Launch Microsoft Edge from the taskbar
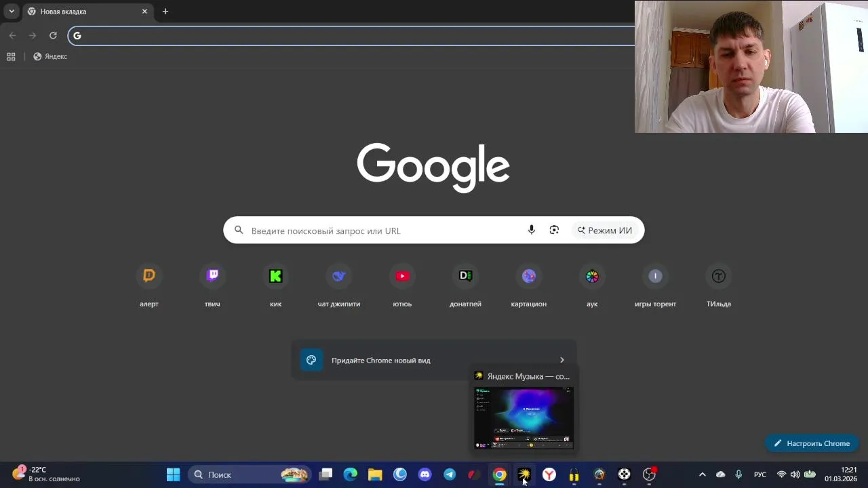The image size is (868, 488). click(x=351, y=474)
